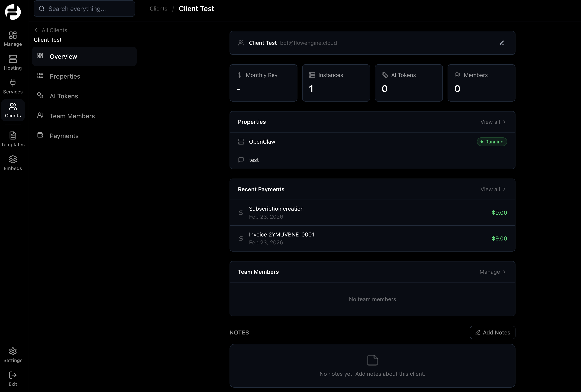Click the search everything field
This screenshot has width=581, height=392.
pos(84,9)
